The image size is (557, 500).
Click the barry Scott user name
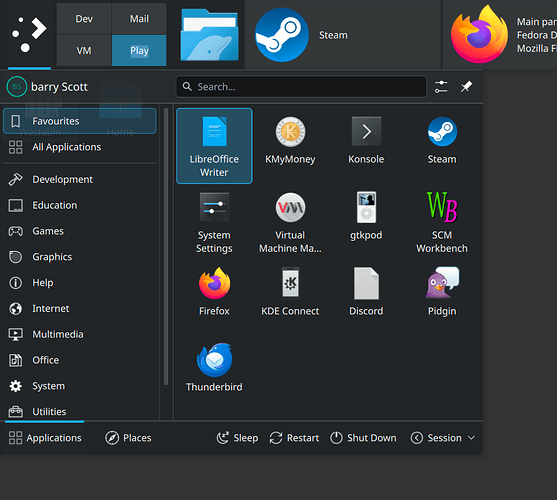(59, 87)
